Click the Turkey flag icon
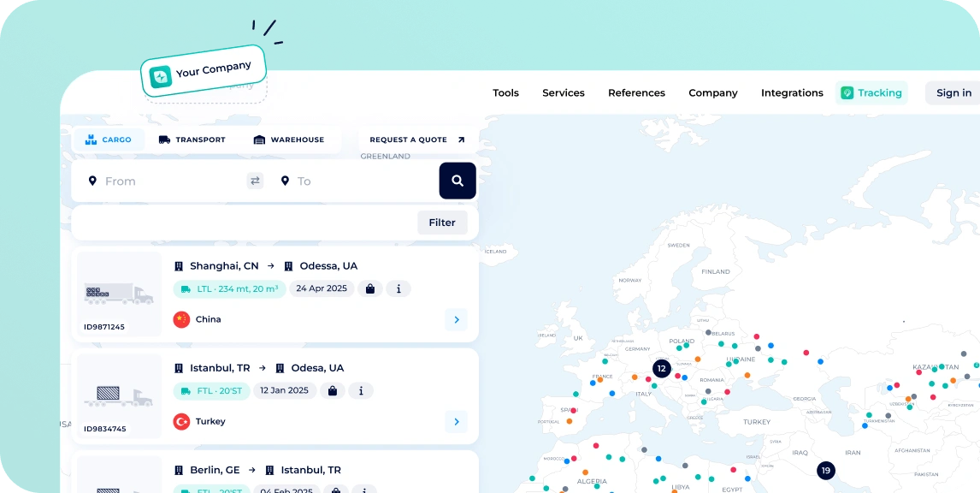980x493 pixels. 181,422
